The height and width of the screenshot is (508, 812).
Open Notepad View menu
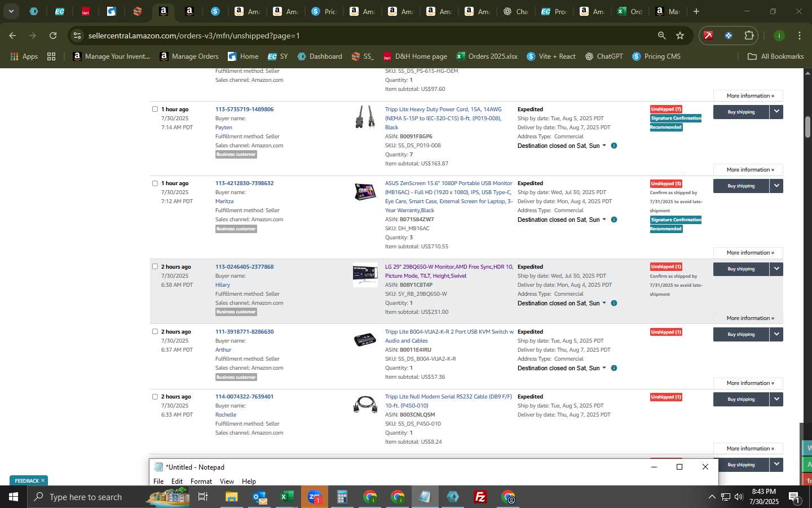click(x=227, y=481)
